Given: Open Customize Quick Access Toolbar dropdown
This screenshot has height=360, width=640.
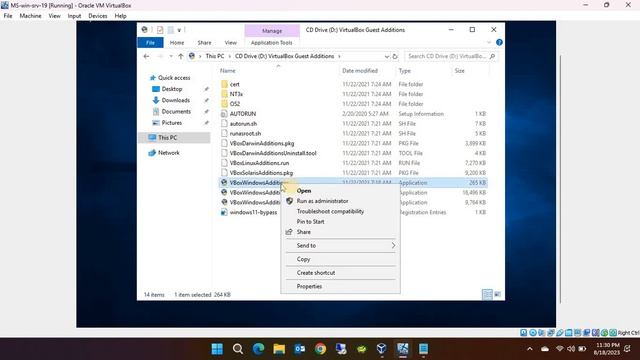Looking at the screenshot, I should (x=179, y=30).
